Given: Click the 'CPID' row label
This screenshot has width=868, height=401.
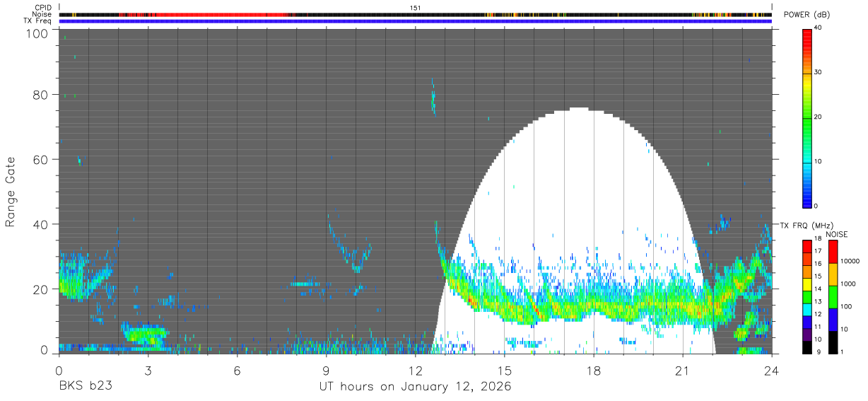Looking at the screenshot, I should pos(42,8).
